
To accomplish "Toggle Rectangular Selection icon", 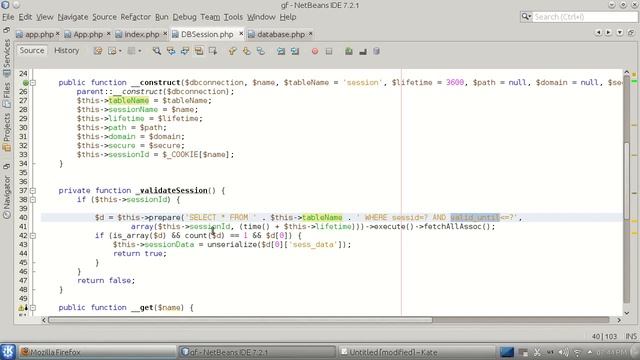I will (x=213, y=51).
